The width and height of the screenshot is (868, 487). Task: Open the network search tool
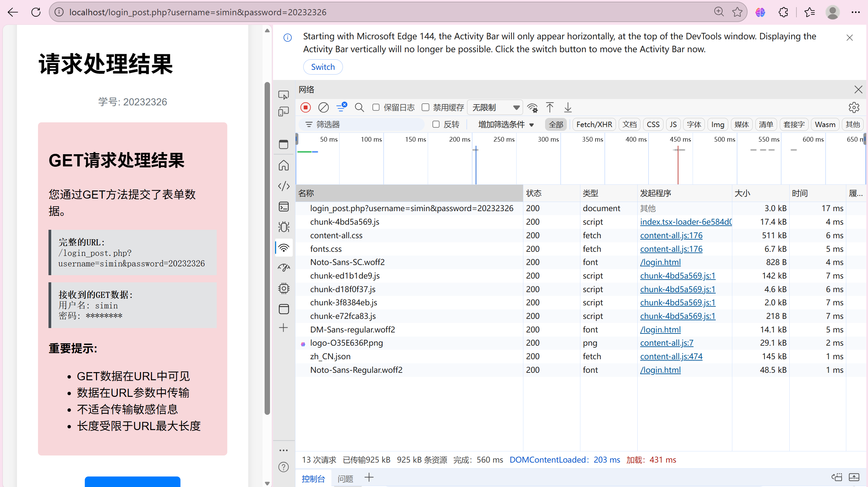[x=359, y=108]
